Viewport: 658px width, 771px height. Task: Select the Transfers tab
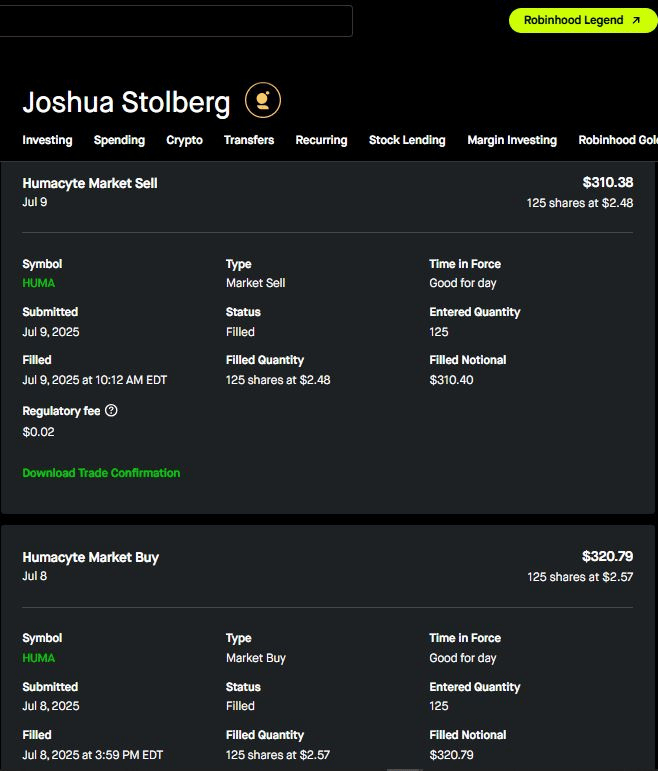(x=249, y=140)
